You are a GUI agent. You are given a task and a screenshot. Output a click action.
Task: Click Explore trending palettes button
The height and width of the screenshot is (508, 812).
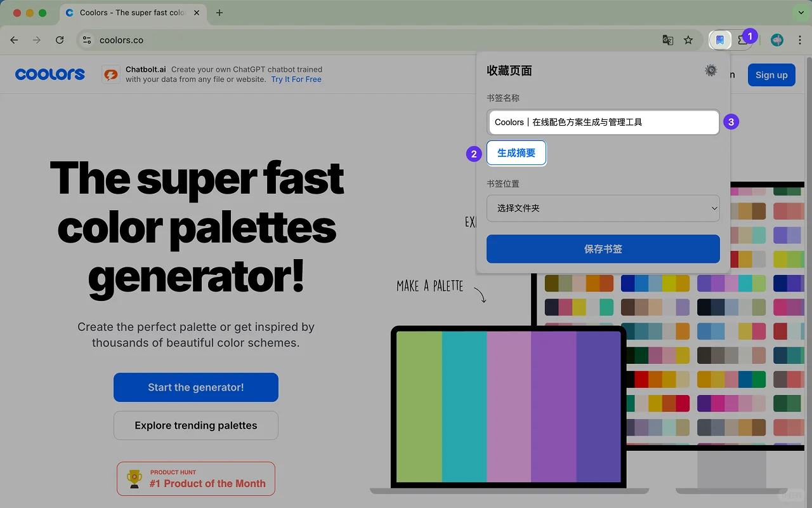click(x=196, y=425)
